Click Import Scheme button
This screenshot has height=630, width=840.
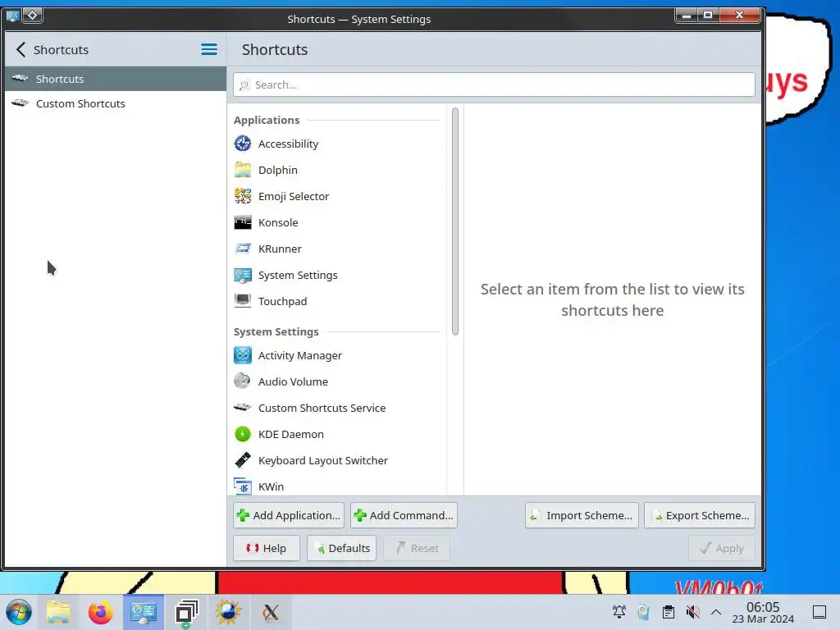coord(582,515)
